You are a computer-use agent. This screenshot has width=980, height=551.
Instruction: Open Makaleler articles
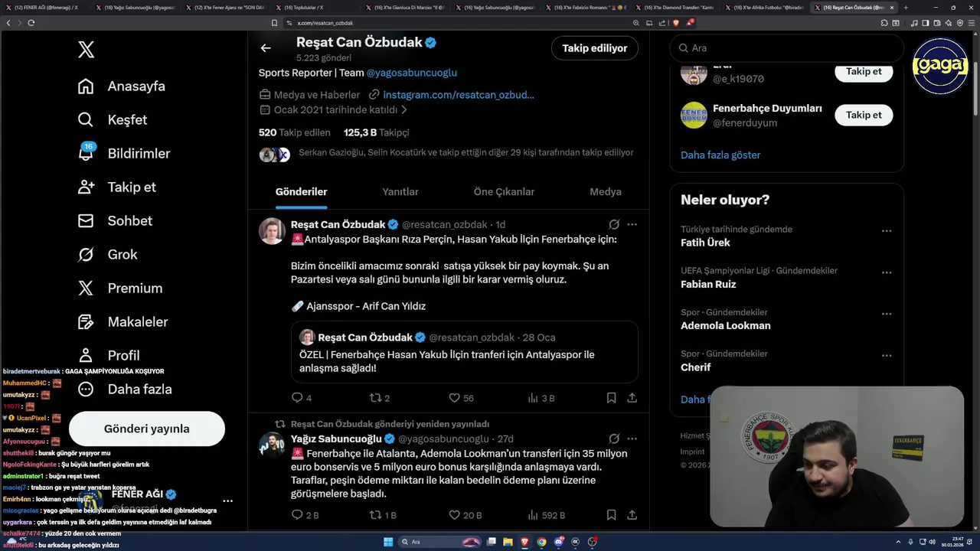tap(122, 321)
